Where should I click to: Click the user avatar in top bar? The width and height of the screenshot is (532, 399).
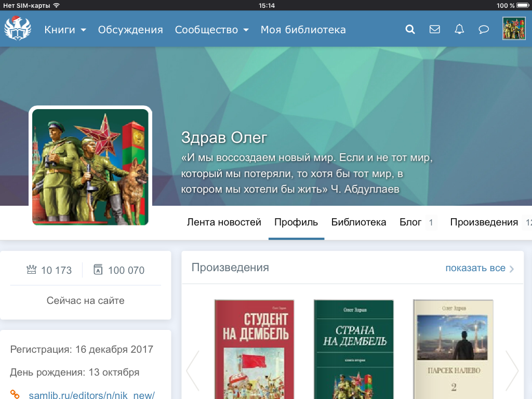(514, 29)
